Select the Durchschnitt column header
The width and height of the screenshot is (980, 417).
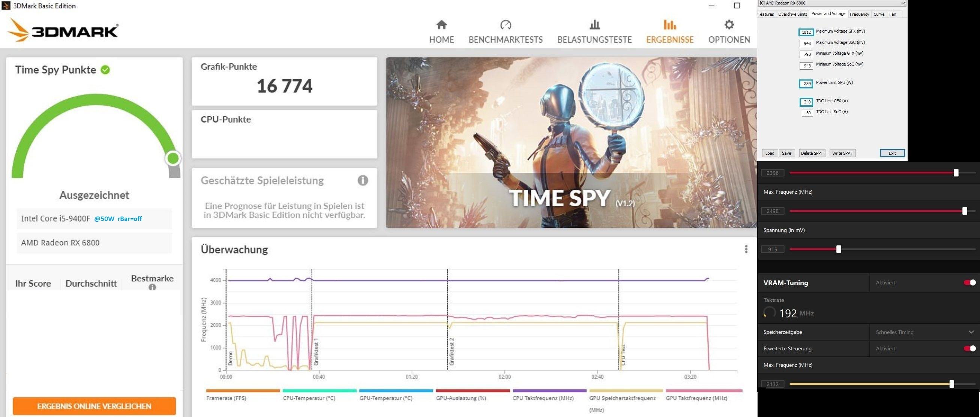pyautogui.click(x=91, y=284)
